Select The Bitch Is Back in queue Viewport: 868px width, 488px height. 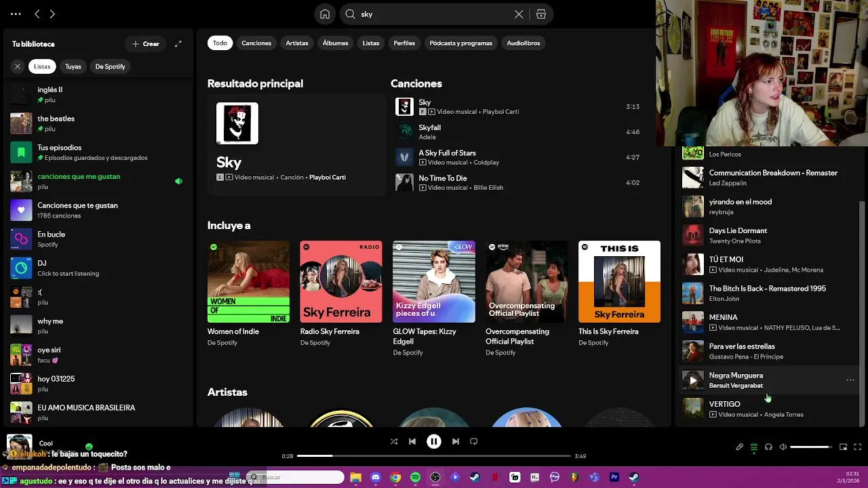(768, 293)
